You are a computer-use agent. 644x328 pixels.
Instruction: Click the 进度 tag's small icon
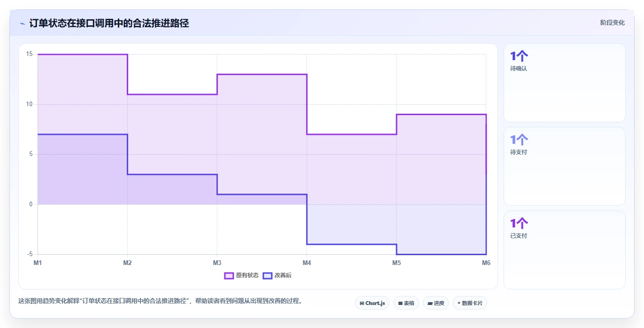point(430,304)
